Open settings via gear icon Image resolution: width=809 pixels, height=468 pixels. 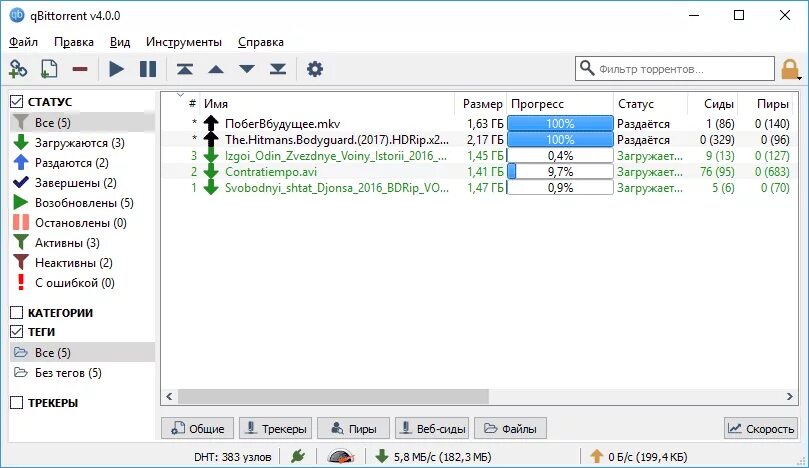(315, 69)
